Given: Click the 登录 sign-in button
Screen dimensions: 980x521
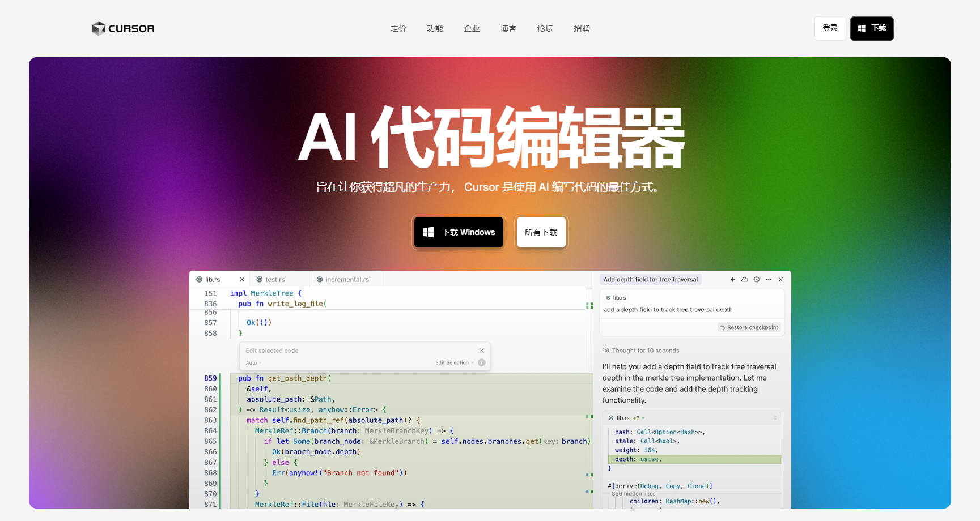Looking at the screenshot, I should [830, 28].
